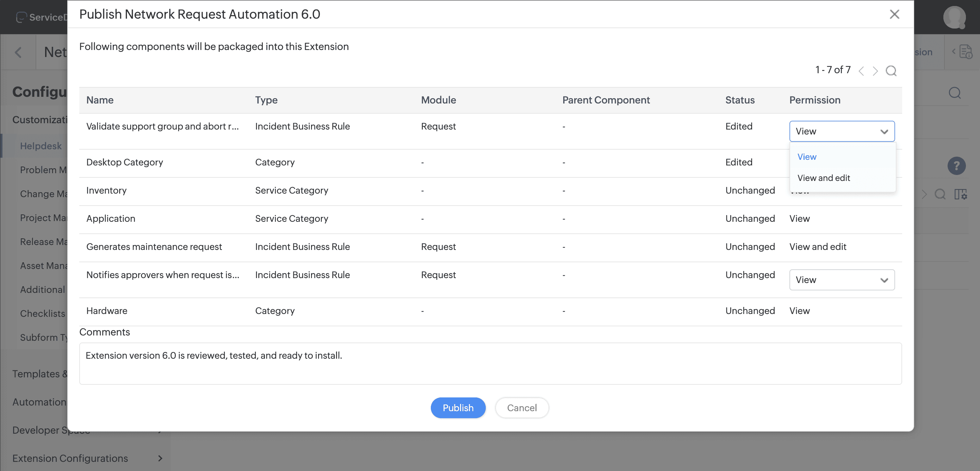Click the search icon beside pagination
Image resolution: width=980 pixels, height=471 pixels.
pyautogui.click(x=891, y=71)
